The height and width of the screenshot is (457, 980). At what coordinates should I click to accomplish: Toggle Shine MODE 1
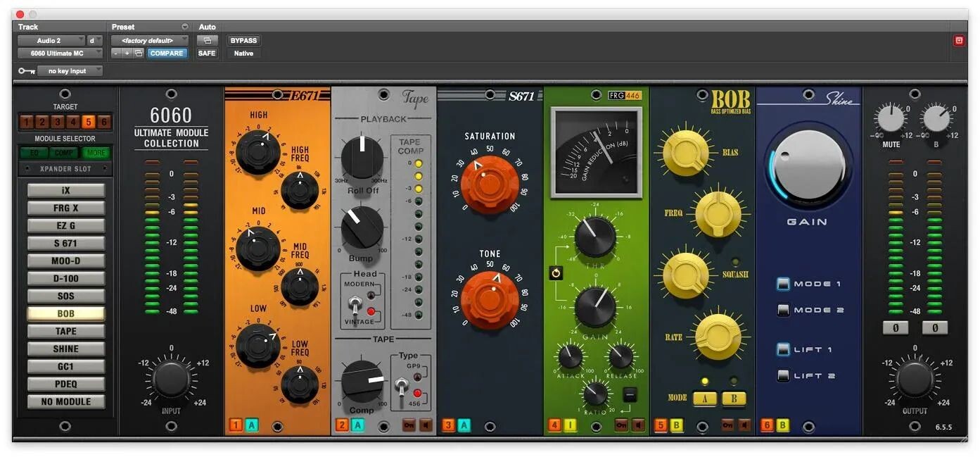coord(783,284)
